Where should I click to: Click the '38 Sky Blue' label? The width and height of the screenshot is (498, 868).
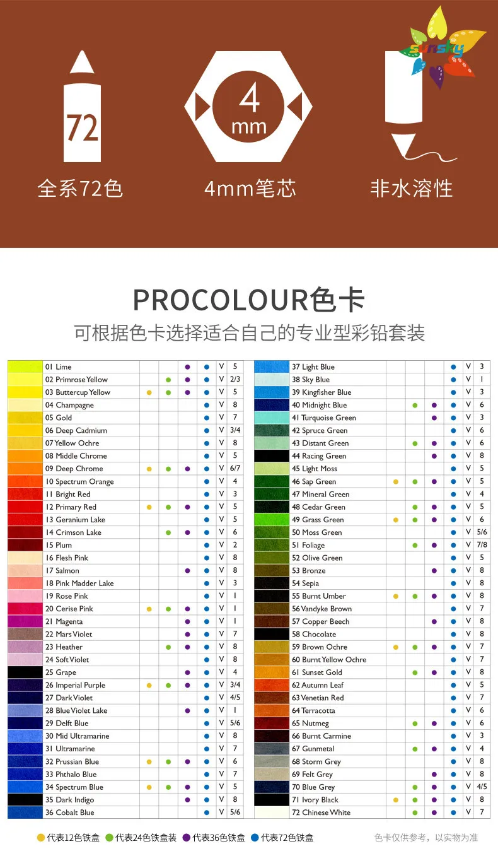pyautogui.click(x=311, y=380)
